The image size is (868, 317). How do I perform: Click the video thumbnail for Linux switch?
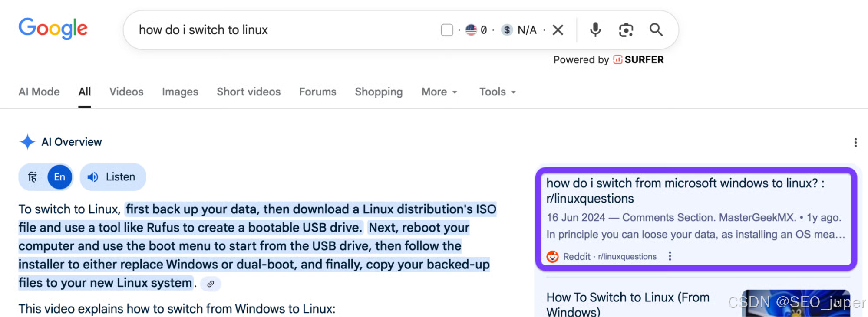pyautogui.click(x=796, y=304)
